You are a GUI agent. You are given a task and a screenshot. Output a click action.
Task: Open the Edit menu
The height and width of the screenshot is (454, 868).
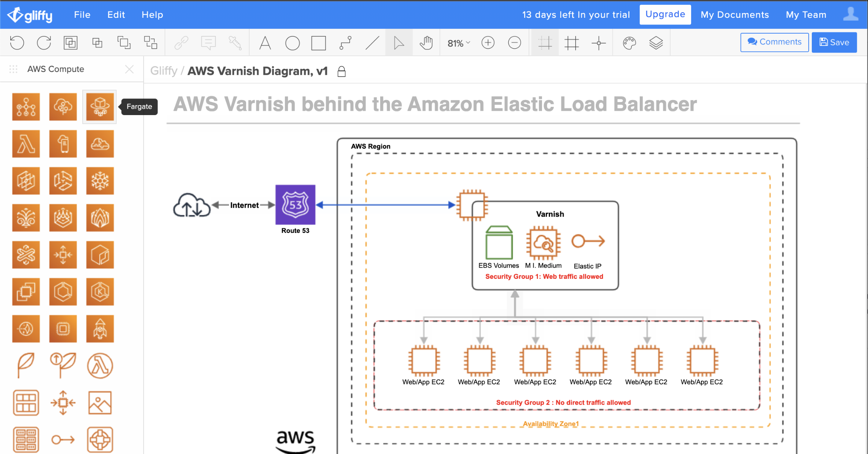coord(116,15)
